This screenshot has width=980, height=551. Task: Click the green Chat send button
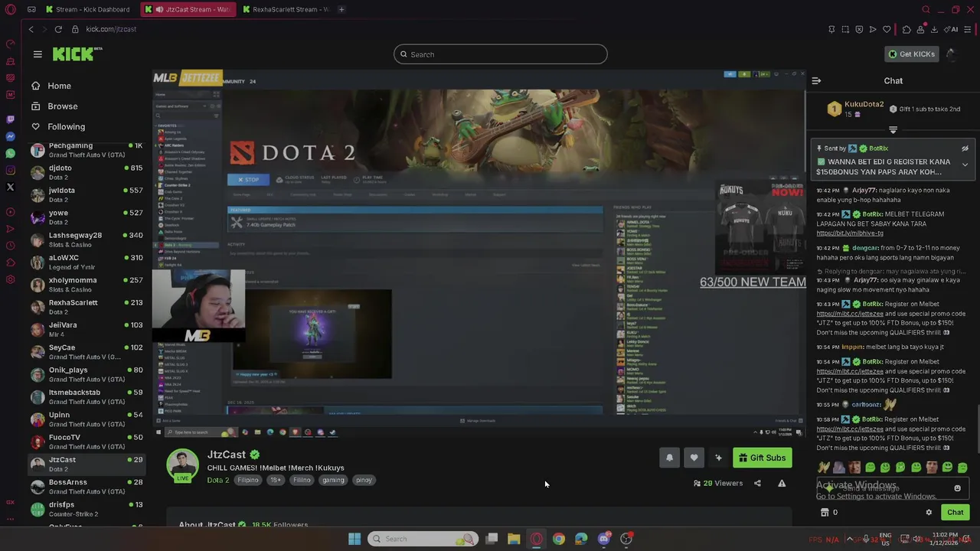coord(955,513)
